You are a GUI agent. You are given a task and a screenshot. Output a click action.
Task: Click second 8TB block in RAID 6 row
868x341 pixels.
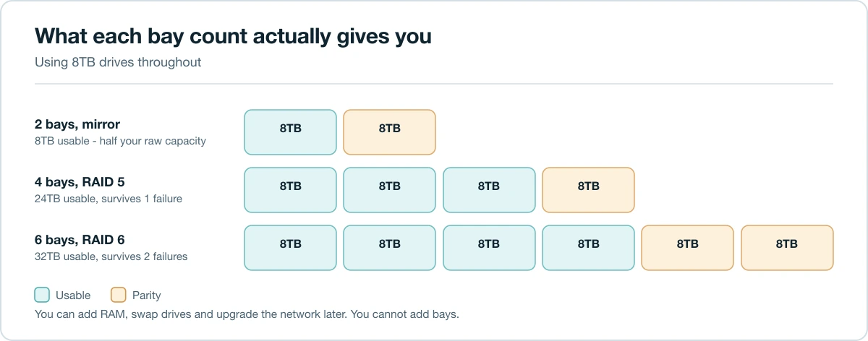click(390, 248)
